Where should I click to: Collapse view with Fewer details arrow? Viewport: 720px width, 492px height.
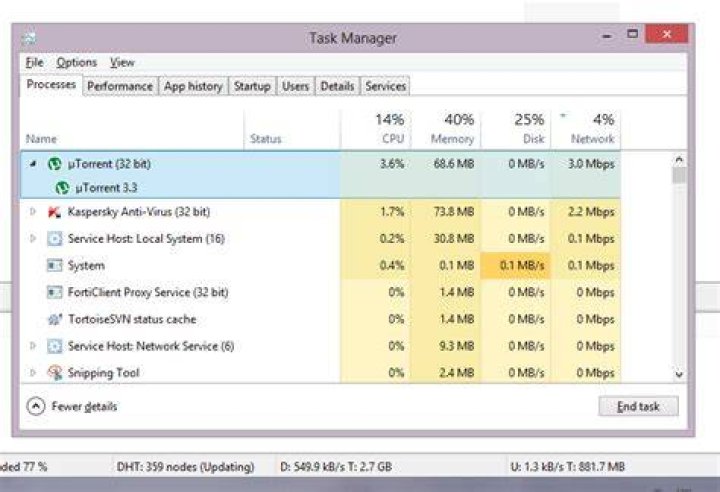(36, 406)
